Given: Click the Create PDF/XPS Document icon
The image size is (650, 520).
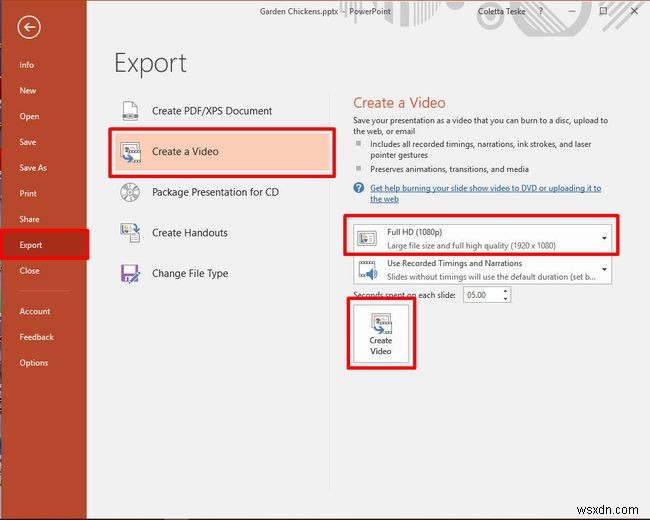Looking at the screenshot, I should click(130, 111).
